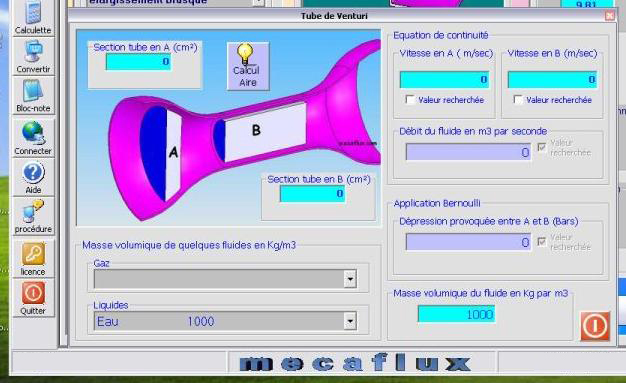Click the Quitter sidebar button
This screenshot has width=626, height=383.
pos(33,298)
